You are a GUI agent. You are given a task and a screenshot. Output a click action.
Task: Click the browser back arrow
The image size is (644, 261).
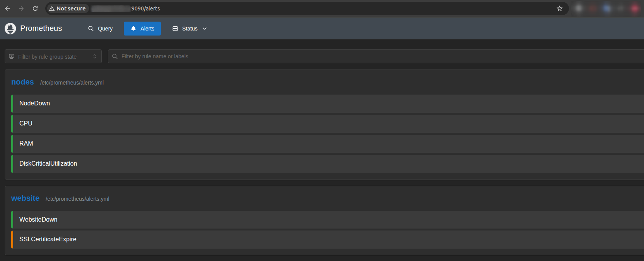pos(7,8)
